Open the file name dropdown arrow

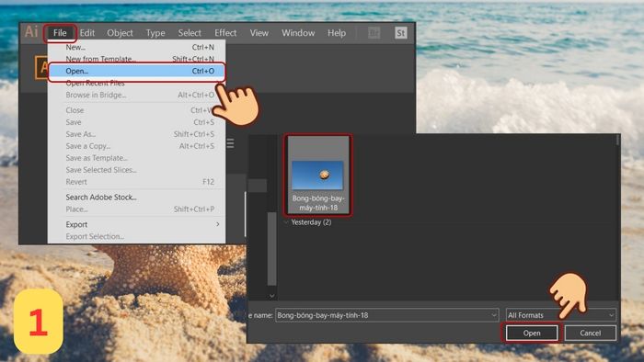click(494, 315)
